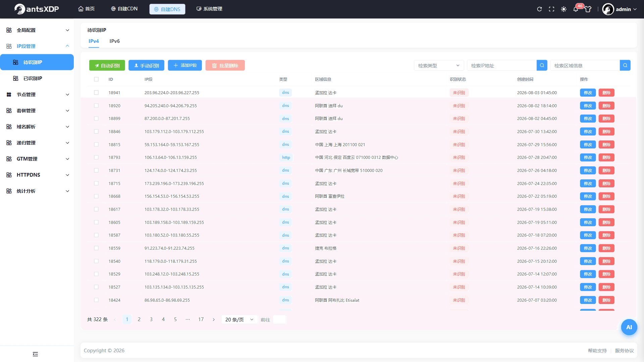Check the box for row ID 18941
The width and height of the screenshot is (644, 362).
(96, 93)
